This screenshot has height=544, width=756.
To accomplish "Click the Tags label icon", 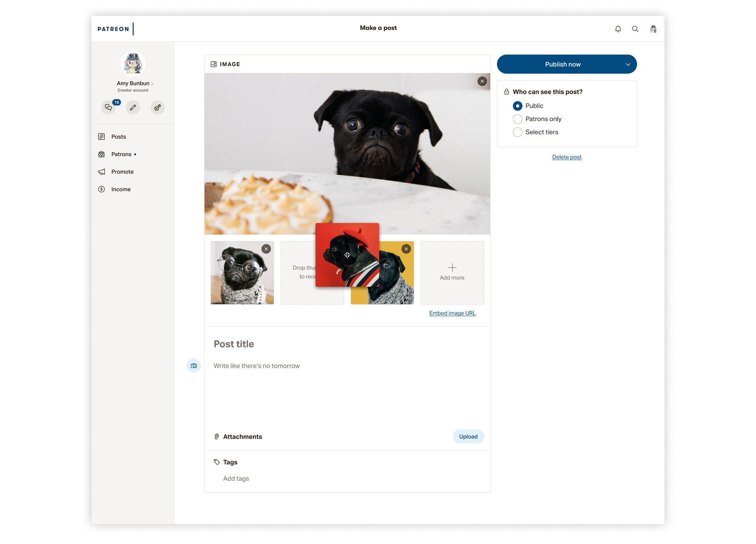I will tap(217, 462).
